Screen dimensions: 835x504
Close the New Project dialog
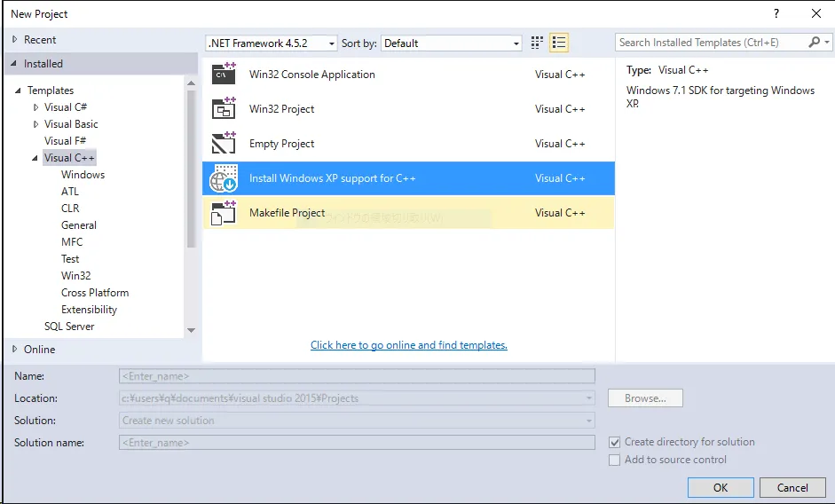815,14
